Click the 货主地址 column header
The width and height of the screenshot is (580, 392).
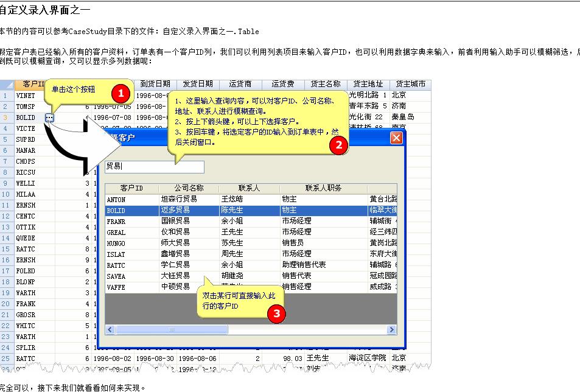(x=368, y=85)
